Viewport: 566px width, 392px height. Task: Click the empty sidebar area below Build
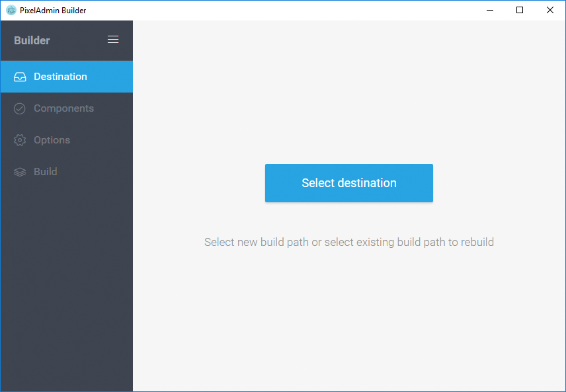click(x=66, y=284)
